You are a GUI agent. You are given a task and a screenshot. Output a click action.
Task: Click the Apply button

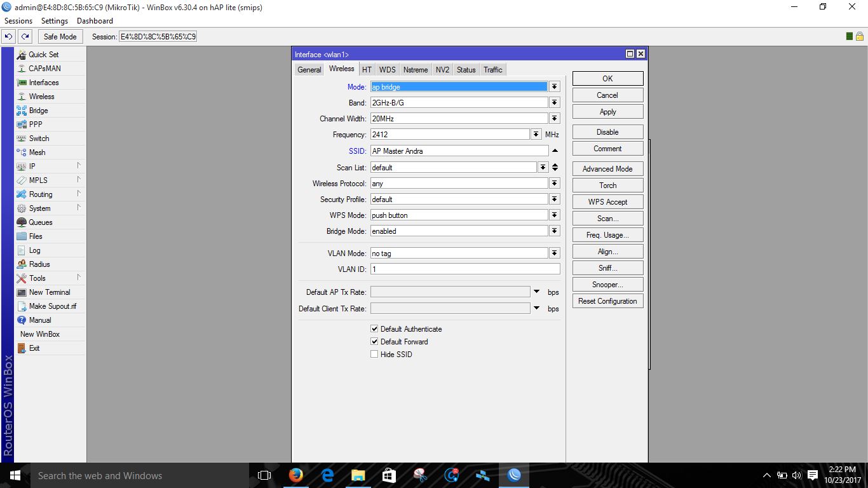click(x=607, y=111)
